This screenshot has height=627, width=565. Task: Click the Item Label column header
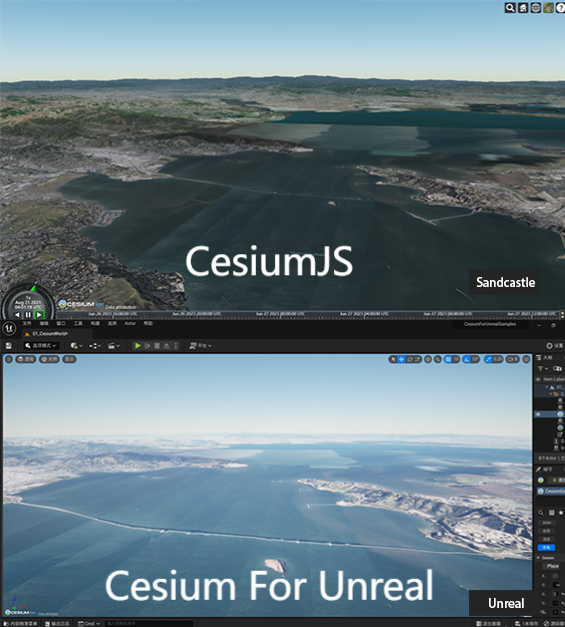[x=553, y=379]
